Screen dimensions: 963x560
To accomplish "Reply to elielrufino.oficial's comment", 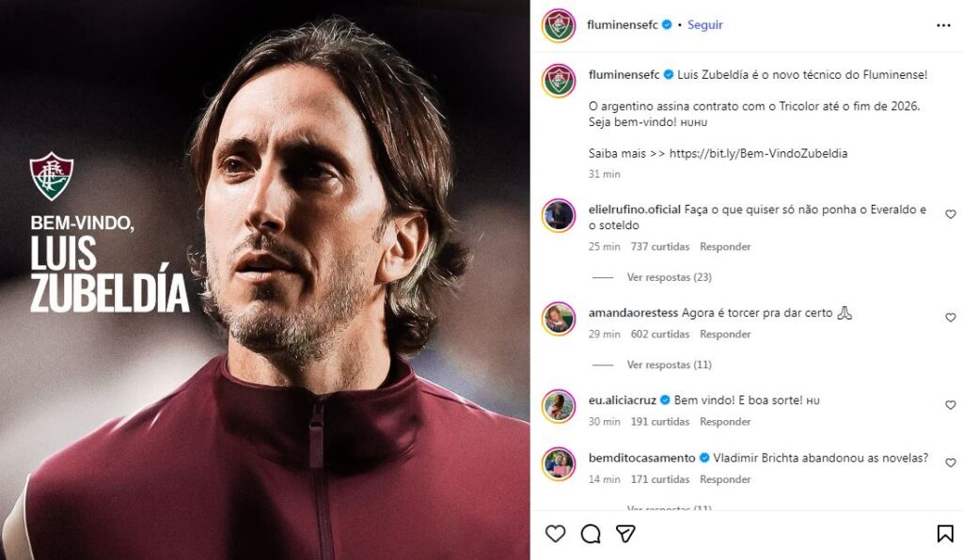I will (x=725, y=247).
